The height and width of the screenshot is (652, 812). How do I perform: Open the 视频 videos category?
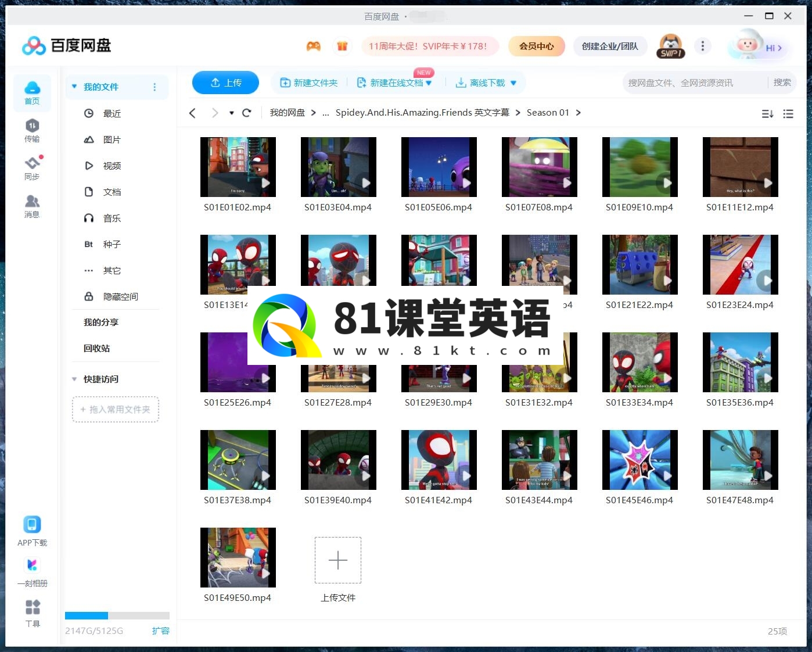pos(112,166)
